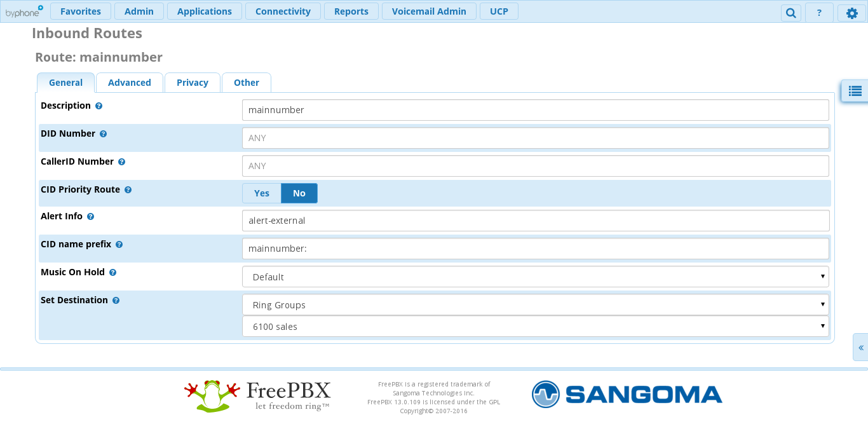Click the CID name prefix input field

pyautogui.click(x=536, y=249)
